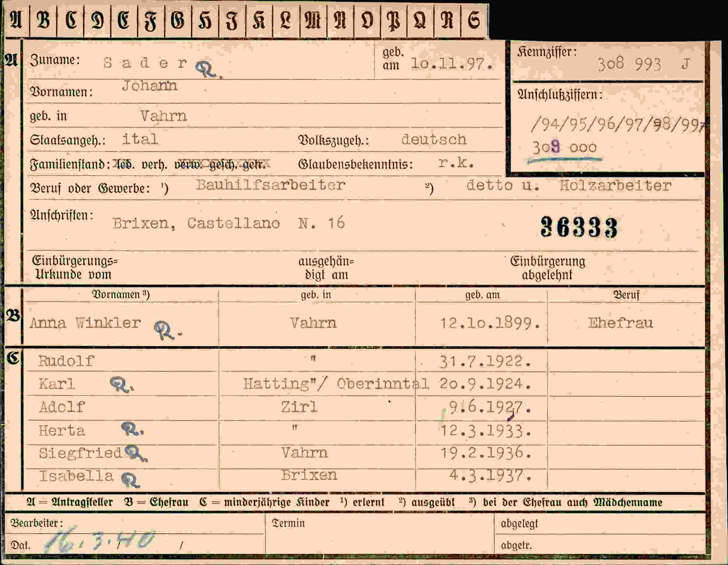Select the letter F index tab
Viewport: 728px width, 565px height.
(151, 21)
